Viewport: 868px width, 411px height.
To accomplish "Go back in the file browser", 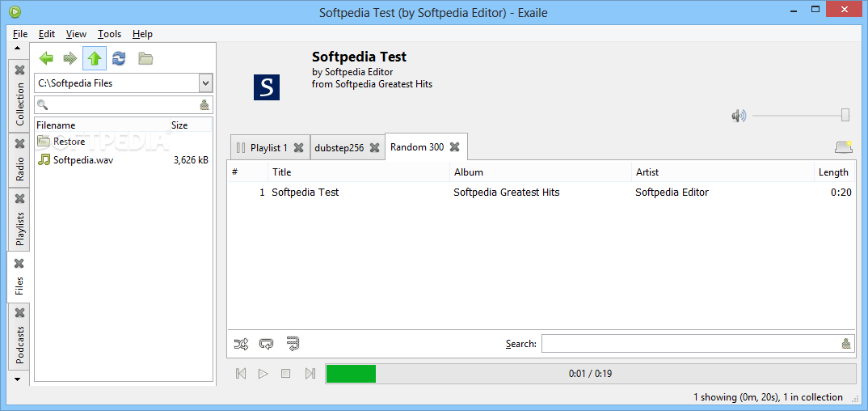I will pos(47,58).
